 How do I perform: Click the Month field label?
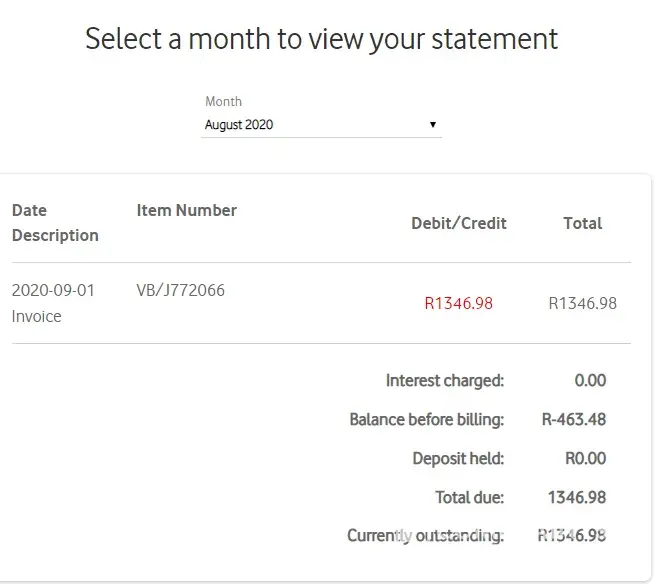tap(223, 101)
